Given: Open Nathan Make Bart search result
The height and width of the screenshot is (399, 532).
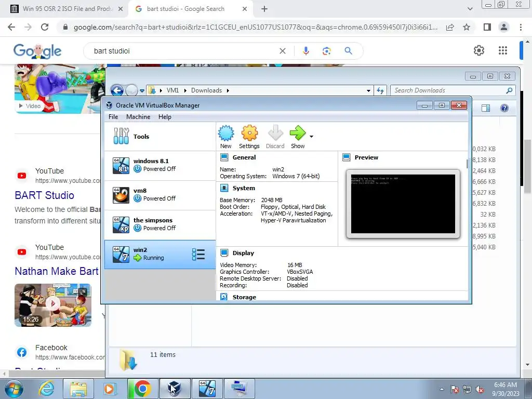Looking at the screenshot, I should pyautogui.click(x=57, y=271).
